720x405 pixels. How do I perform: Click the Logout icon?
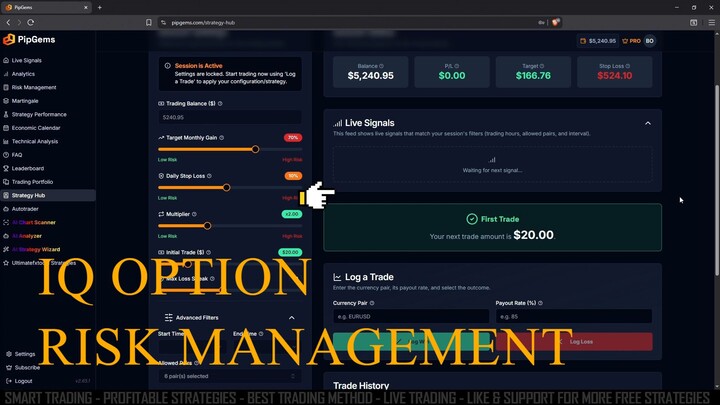pyautogui.click(x=9, y=381)
